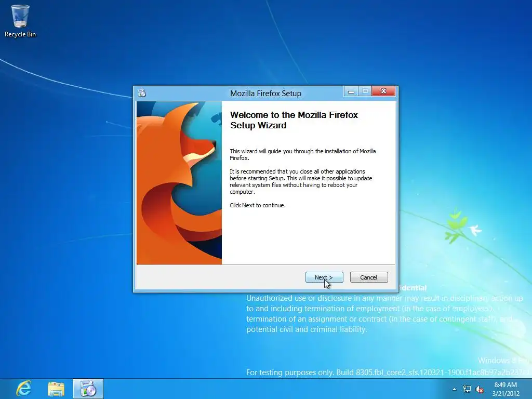Click the muted volume tray icon
This screenshot has height=399, width=532.
pyautogui.click(x=480, y=389)
